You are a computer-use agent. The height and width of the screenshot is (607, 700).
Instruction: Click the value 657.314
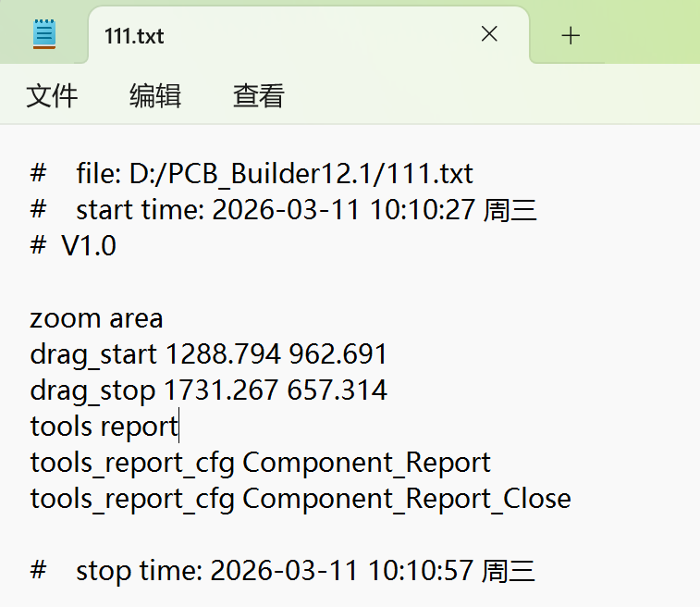337,390
